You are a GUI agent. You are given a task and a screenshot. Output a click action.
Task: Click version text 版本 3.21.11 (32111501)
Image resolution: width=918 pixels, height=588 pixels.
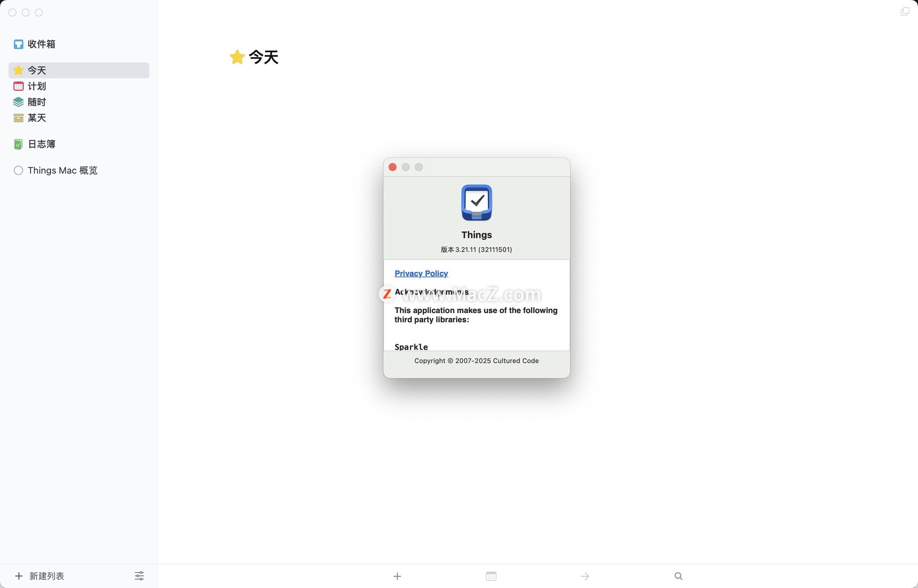tap(476, 250)
